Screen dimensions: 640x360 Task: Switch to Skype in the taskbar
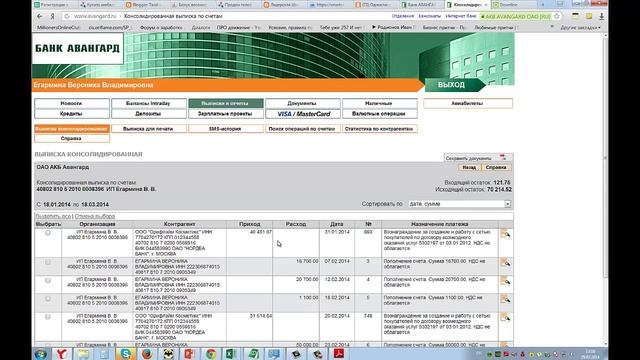click(x=126, y=354)
